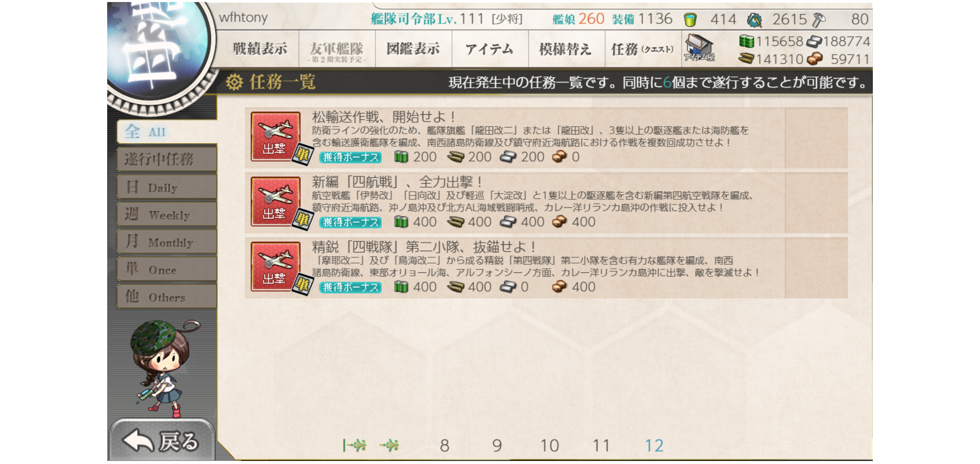Select the All quests filter
This screenshot has height=464, width=980.
point(167,132)
